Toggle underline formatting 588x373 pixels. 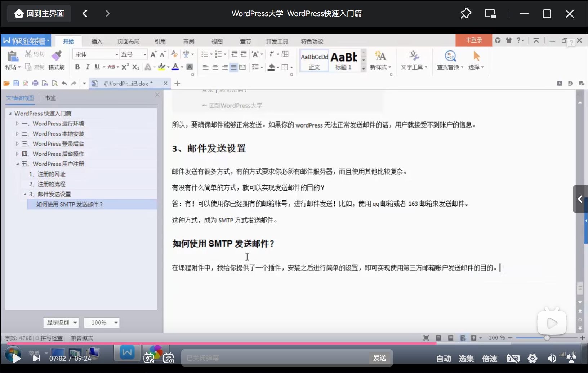[x=97, y=67]
